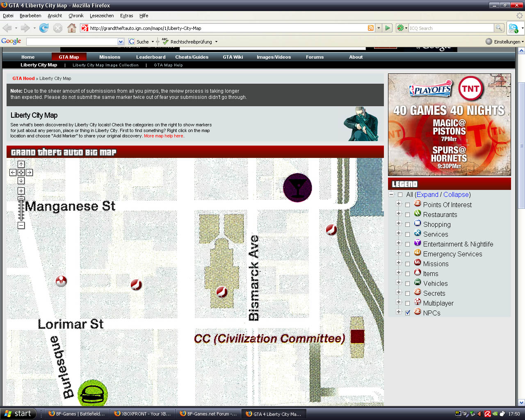Open the Chronik menu
Viewport: 525px width, 420px height.
[76, 16]
